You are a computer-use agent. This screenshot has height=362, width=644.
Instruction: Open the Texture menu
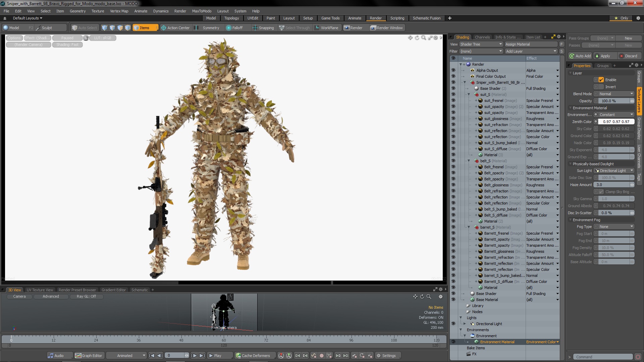pyautogui.click(x=98, y=11)
